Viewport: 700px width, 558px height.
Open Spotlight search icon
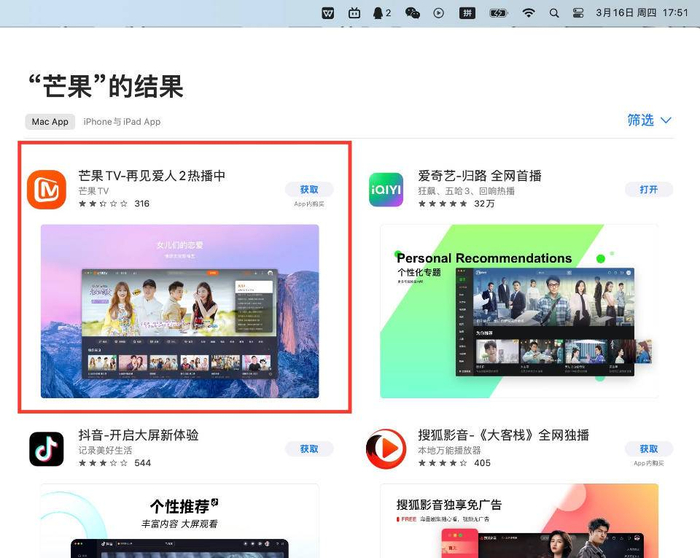[x=554, y=13]
